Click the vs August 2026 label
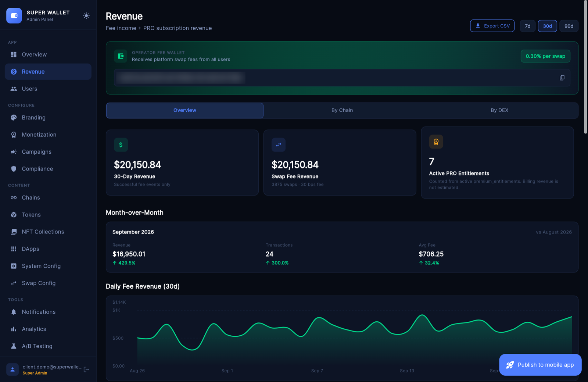Screen dimensions: 588x382 coord(554,232)
